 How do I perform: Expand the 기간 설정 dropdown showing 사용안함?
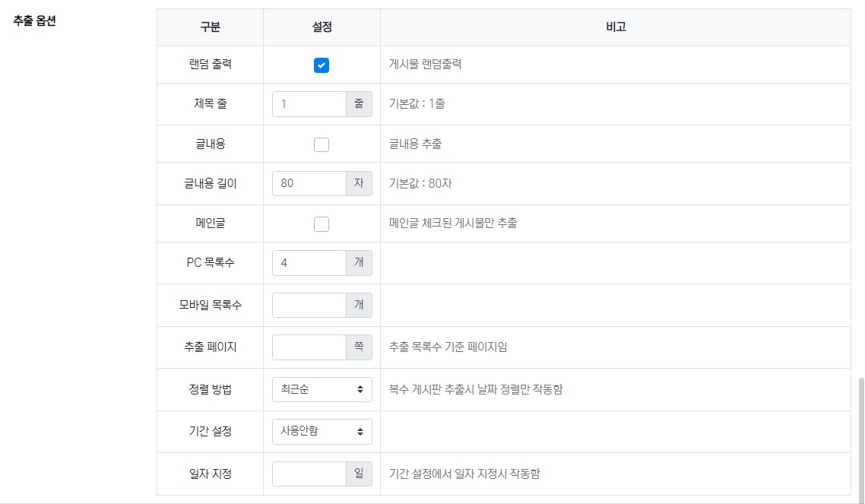tap(322, 432)
